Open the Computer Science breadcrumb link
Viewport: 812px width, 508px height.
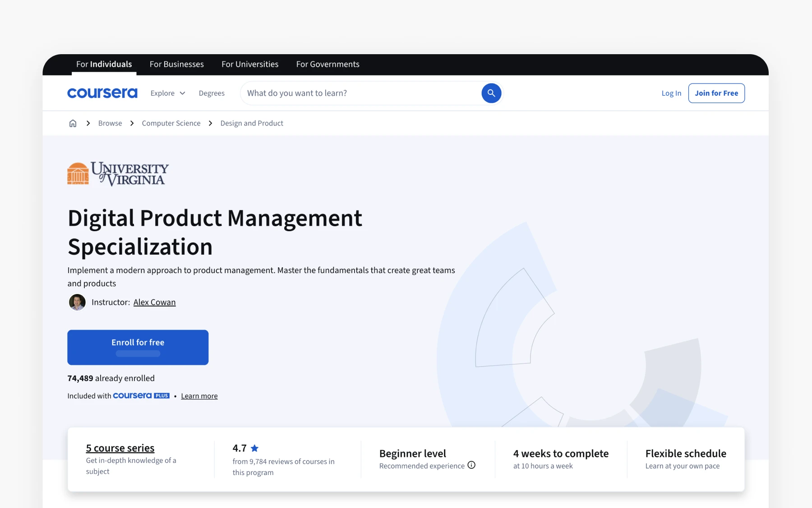coord(171,123)
